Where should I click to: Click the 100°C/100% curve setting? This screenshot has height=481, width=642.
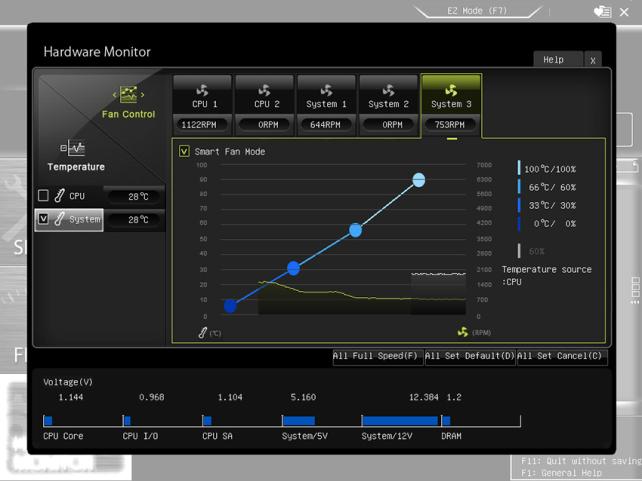click(547, 169)
